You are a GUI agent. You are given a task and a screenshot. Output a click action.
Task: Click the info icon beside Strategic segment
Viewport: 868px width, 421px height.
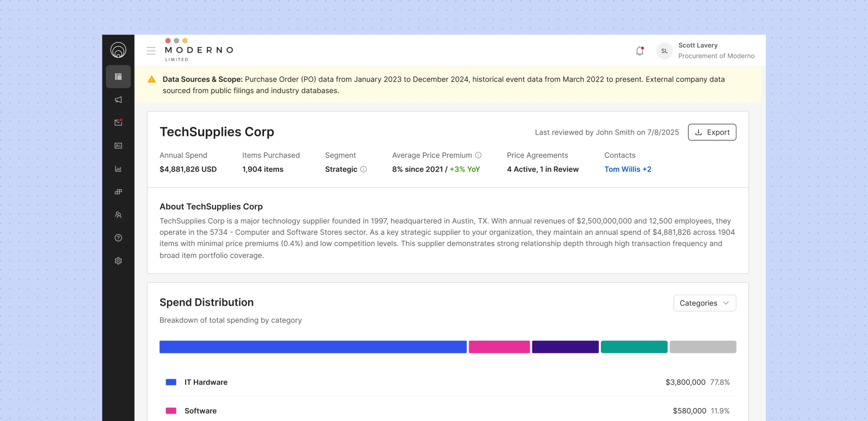click(363, 169)
